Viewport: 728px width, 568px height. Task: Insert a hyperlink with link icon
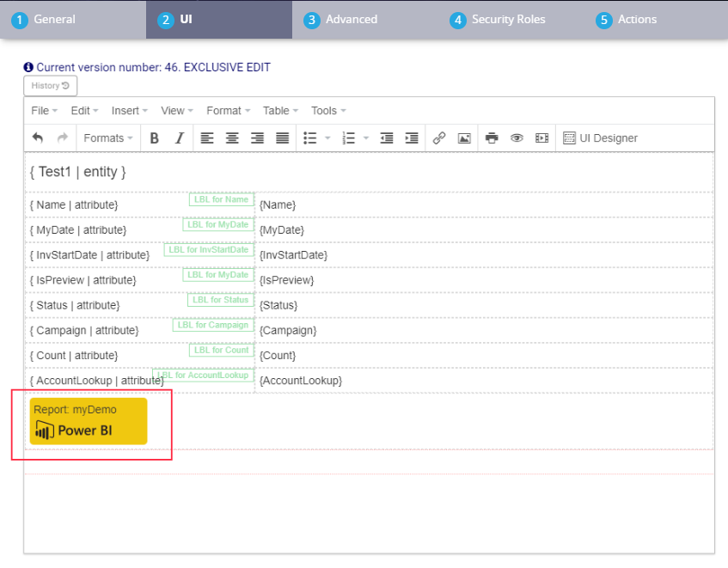coord(439,138)
